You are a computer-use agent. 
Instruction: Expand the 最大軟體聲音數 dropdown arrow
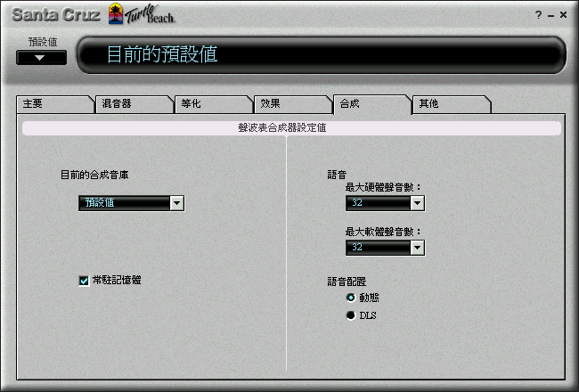pos(417,248)
